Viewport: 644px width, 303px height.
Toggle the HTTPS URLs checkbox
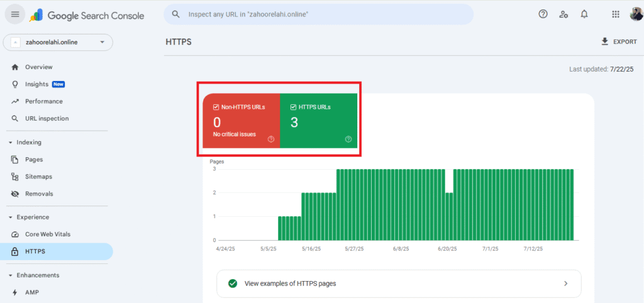293,107
